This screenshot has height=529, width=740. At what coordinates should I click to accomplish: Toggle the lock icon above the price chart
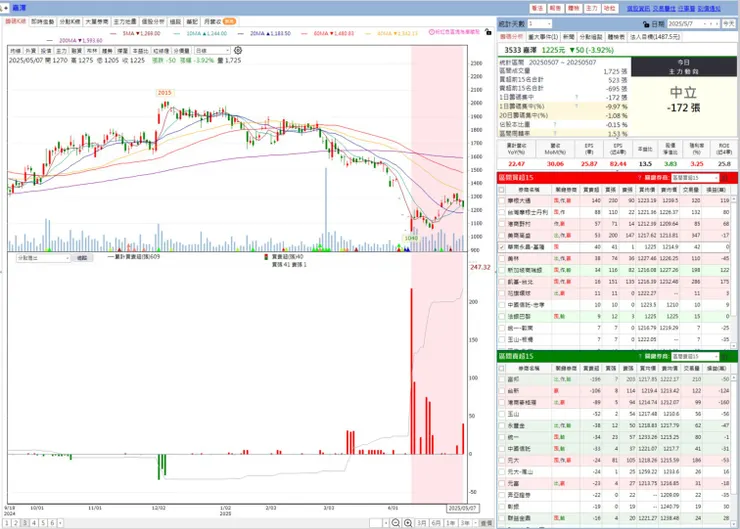pyautogui.click(x=488, y=32)
